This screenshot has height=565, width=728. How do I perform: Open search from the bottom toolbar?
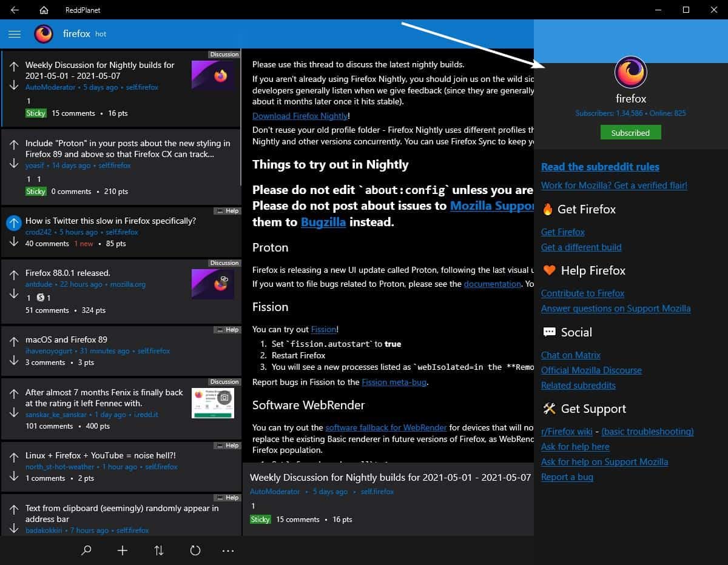coord(86,550)
